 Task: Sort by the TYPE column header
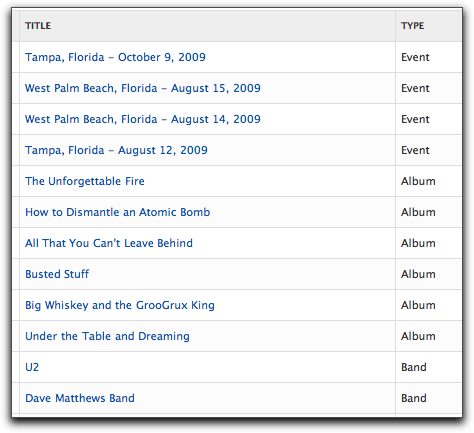pos(413,26)
